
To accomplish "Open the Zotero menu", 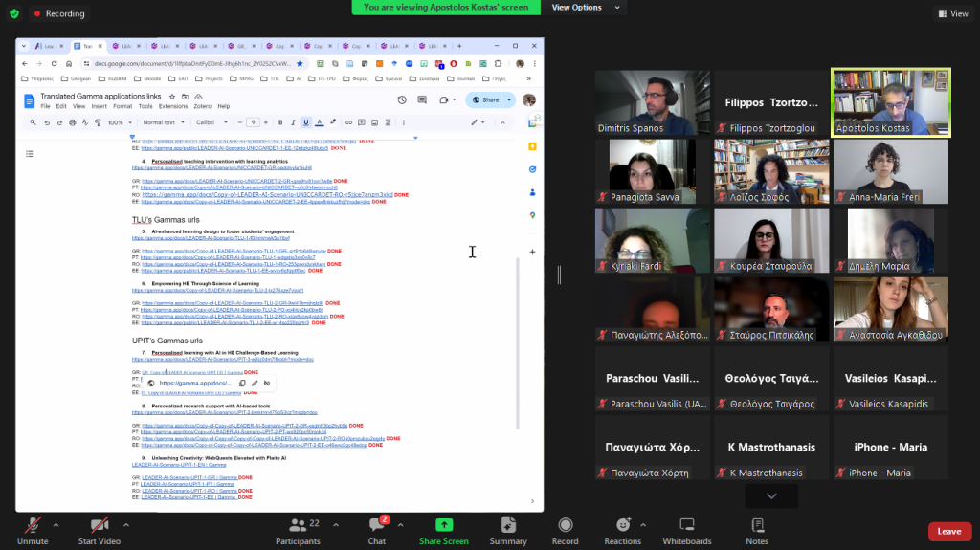I will point(202,106).
